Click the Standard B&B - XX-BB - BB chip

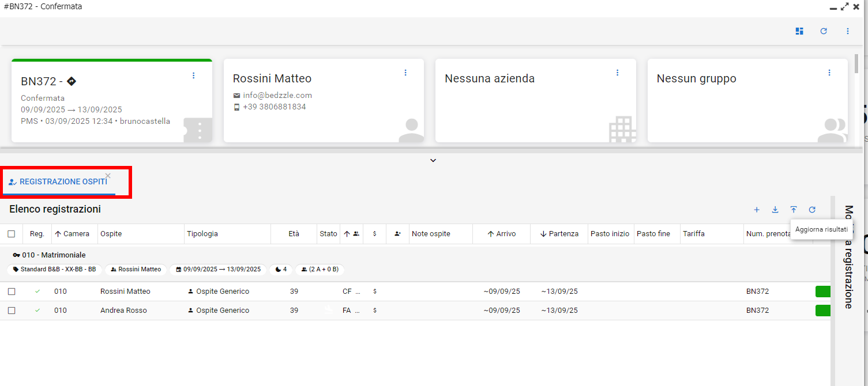point(55,269)
